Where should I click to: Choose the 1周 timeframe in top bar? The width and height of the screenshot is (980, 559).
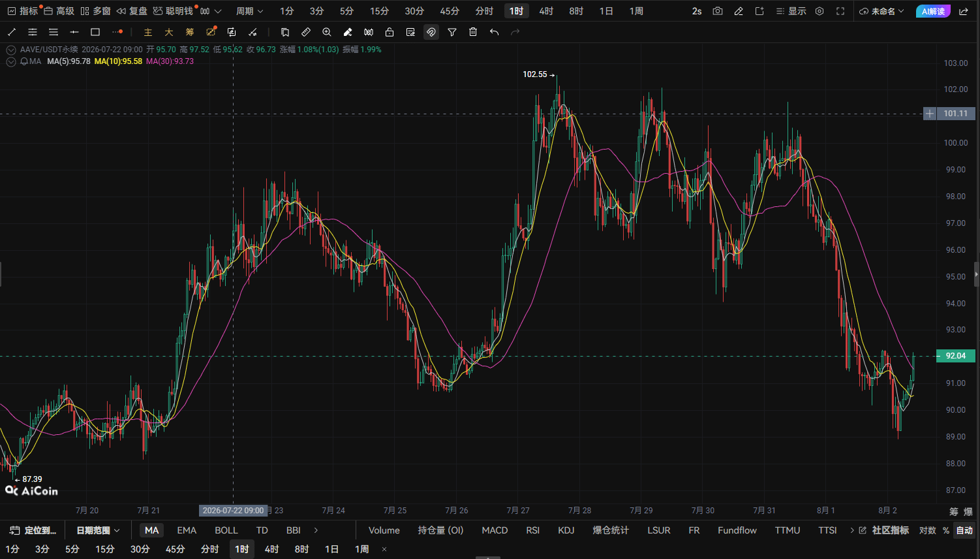[x=636, y=11]
